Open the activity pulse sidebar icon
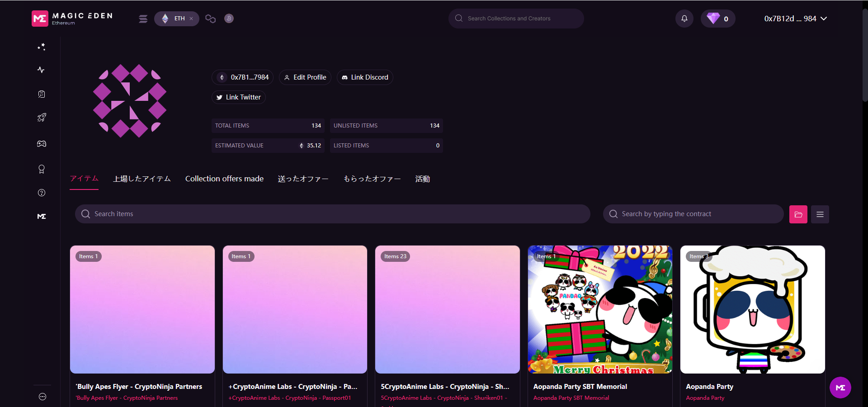 [x=42, y=70]
